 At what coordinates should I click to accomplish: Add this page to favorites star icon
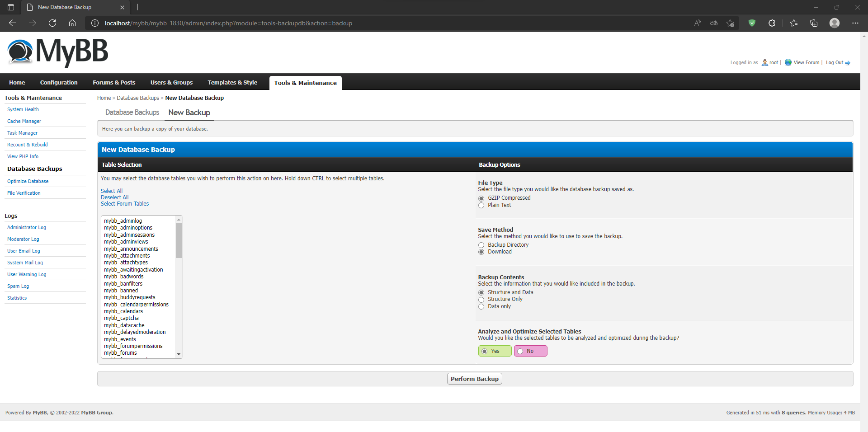click(x=730, y=23)
